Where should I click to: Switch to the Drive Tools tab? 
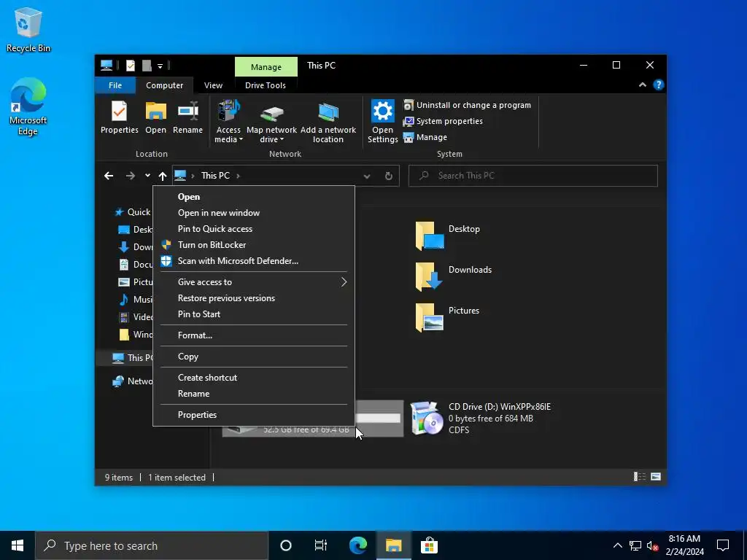(x=266, y=85)
